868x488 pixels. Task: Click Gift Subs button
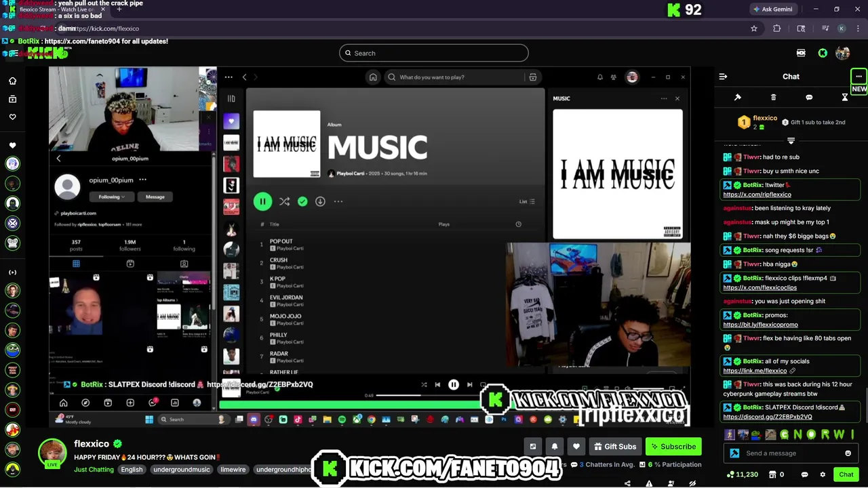tap(615, 447)
